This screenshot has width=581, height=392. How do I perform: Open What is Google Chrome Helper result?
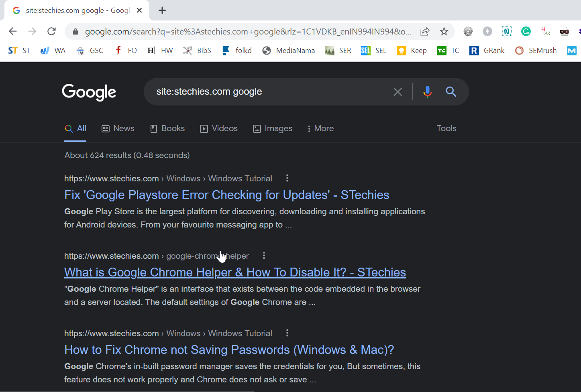tap(235, 272)
